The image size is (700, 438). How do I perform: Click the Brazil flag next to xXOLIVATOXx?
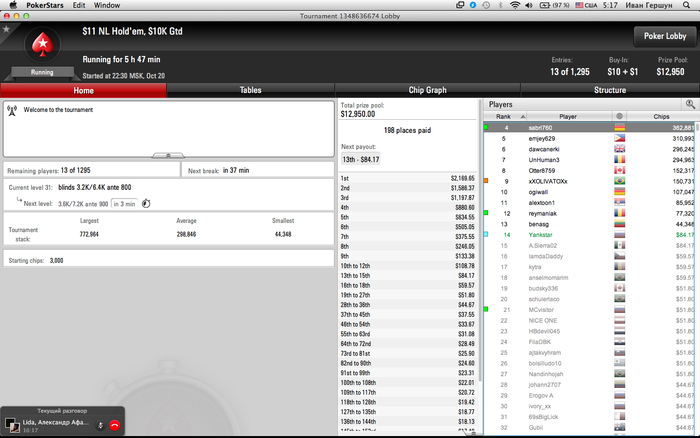click(619, 181)
